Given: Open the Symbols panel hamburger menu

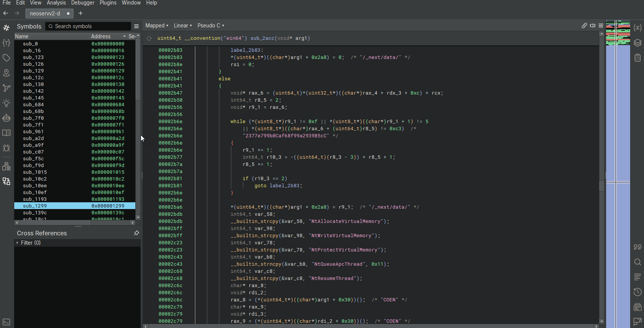Looking at the screenshot, I should point(136,26).
